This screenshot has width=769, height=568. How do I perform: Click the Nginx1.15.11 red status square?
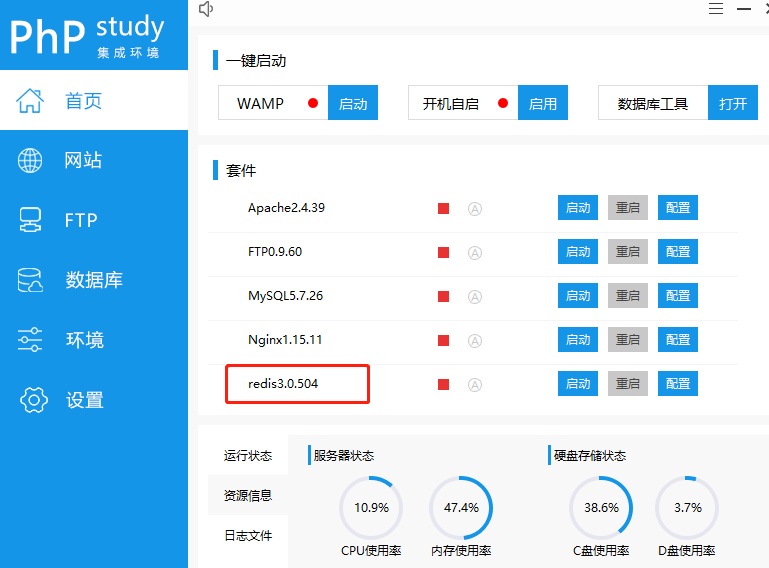[x=443, y=340]
